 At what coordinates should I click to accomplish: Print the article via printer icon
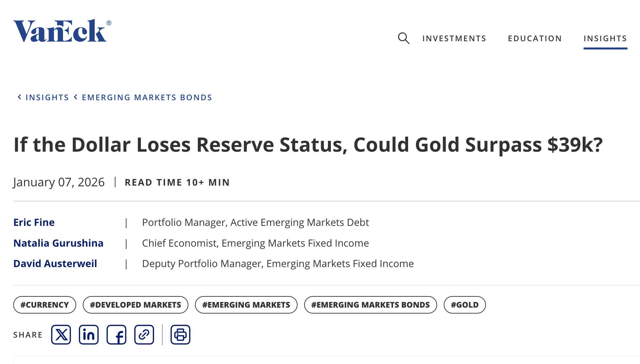click(180, 335)
